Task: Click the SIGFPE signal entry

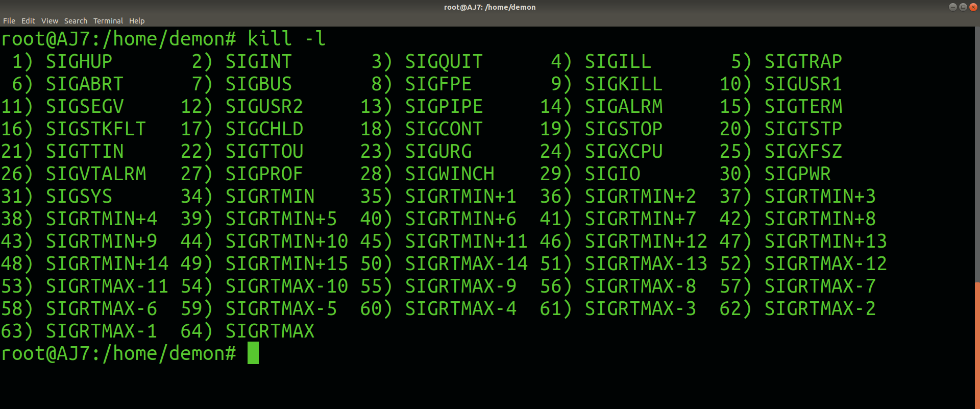Action: [x=438, y=84]
